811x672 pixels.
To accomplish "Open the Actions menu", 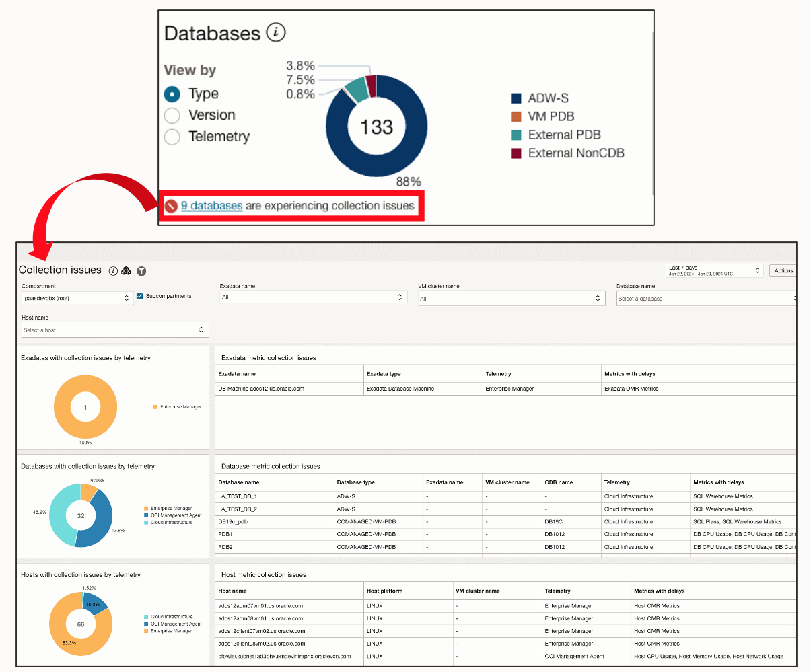I will (x=783, y=270).
